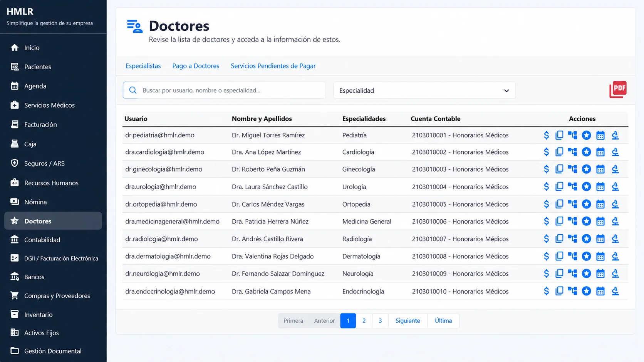Open calendar icon for Dr. Carlos Méndez Vargas
Image resolution: width=644 pixels, height=362 pixels.
[x=600, y=204]
